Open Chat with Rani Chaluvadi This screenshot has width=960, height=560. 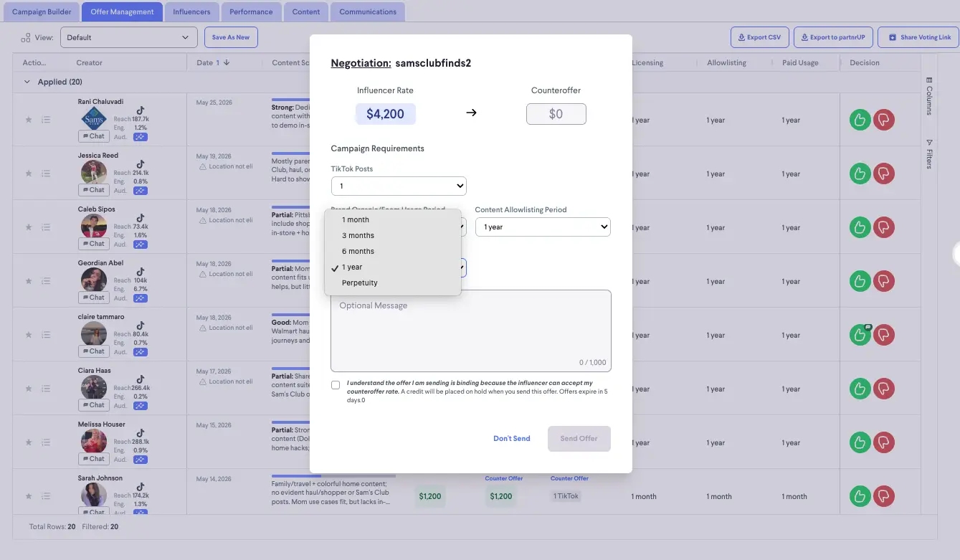pyautogui.click(x=92, y=136)
